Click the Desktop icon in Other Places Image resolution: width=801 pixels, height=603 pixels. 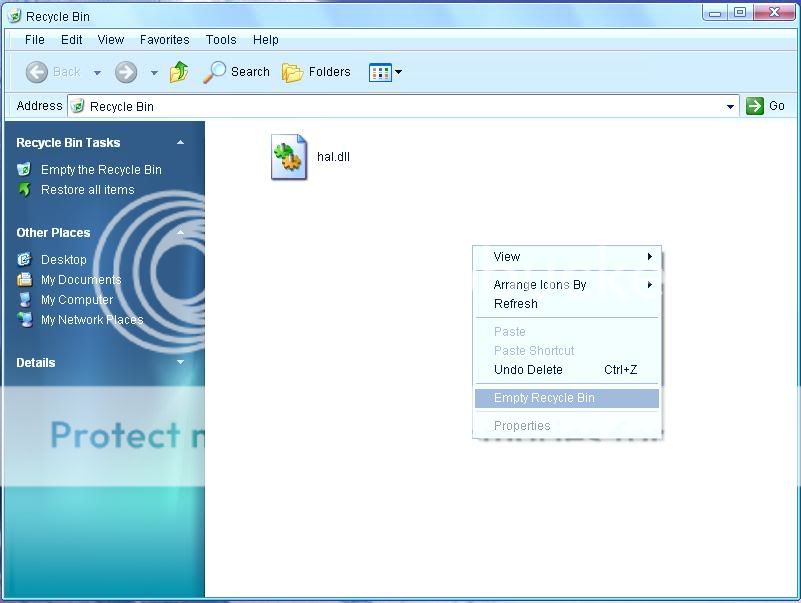pyautogui.click(x=25, y=260)
